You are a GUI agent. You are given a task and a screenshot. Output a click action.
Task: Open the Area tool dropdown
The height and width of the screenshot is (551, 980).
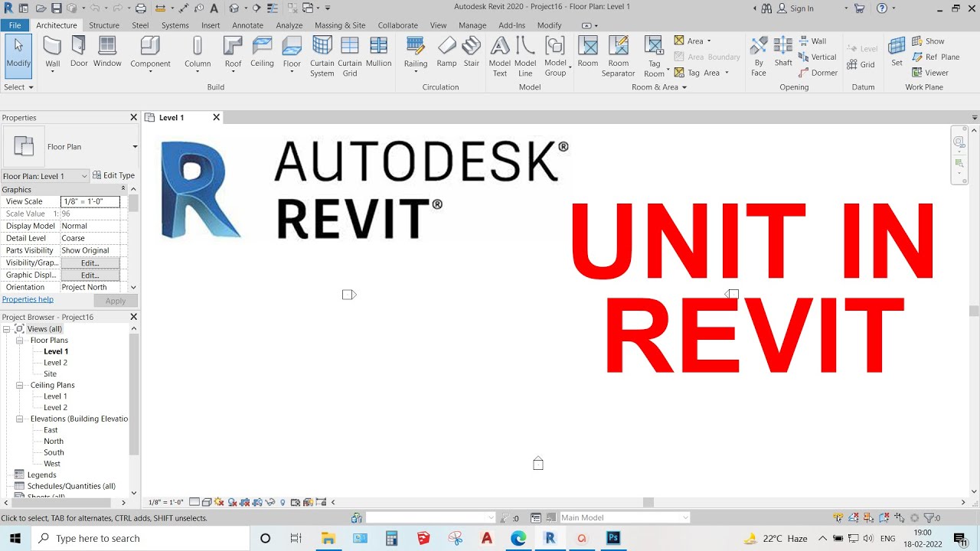tap(709, 41)
